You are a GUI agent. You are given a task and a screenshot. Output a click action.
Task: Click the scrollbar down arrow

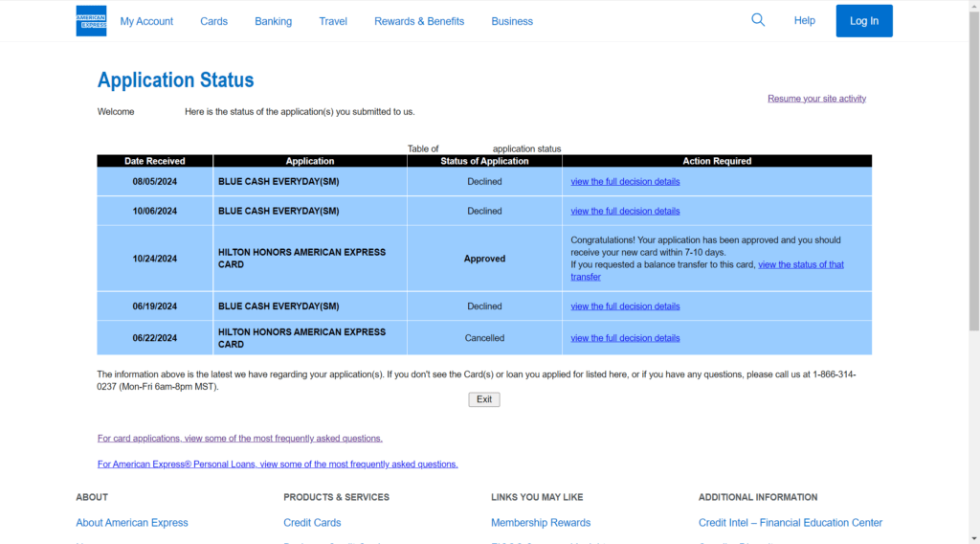tap(974, 538)
